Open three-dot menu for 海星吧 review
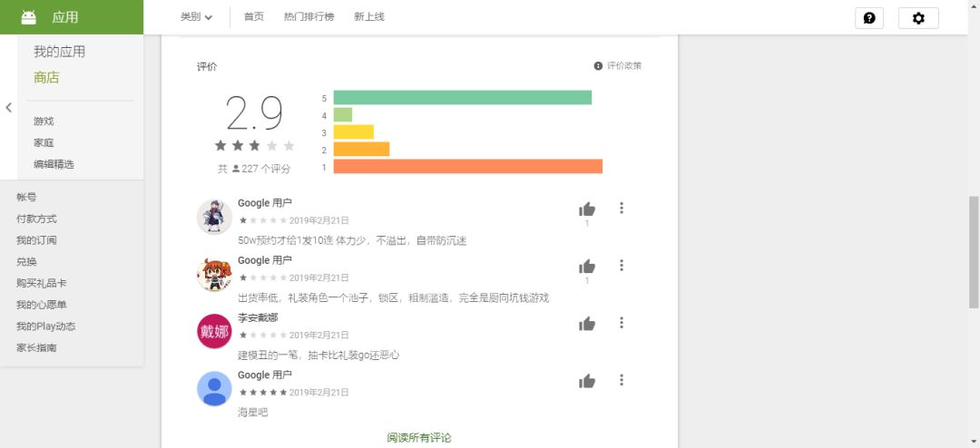Screen dimensions: 980x448 [x=622, y=380]
